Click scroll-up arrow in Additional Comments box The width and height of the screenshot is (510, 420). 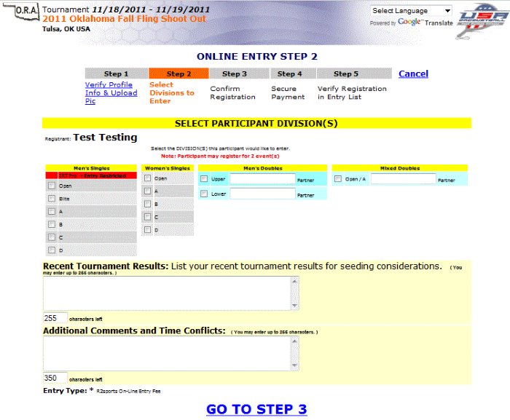click(x=294, y=341)
